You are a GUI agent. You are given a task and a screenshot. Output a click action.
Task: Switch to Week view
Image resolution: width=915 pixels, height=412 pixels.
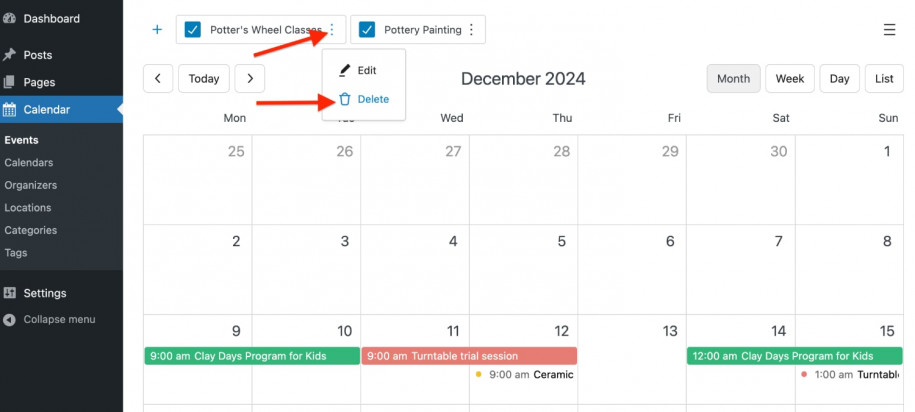(790, 79)
